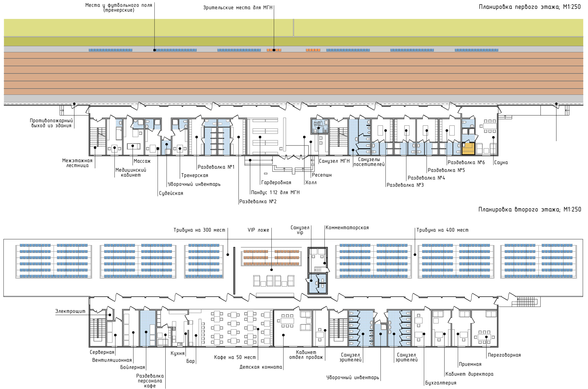Select the 'Вентиляционная' label
Image resolution: width=588 pixels, height=389 pixels.
[x=112, y=360]
